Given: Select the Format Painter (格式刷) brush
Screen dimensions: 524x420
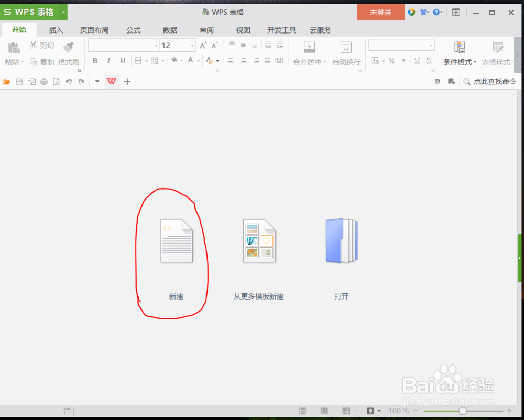Looking at the screenshot, I should tap(69, 47).
